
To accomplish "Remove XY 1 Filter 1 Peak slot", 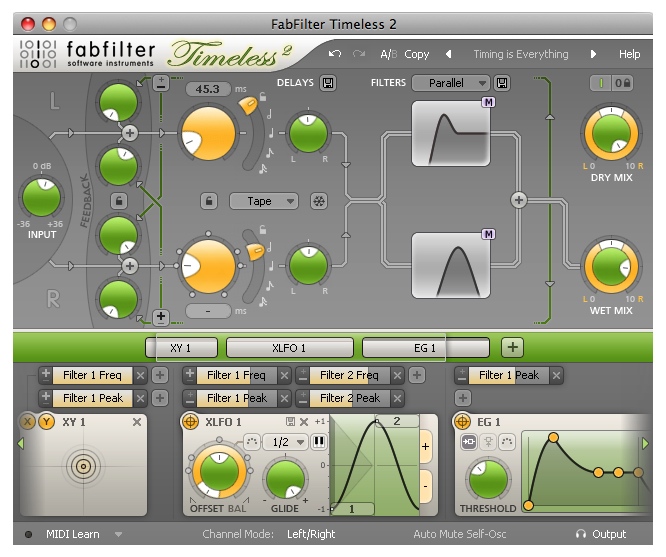I will pos(140,398).
